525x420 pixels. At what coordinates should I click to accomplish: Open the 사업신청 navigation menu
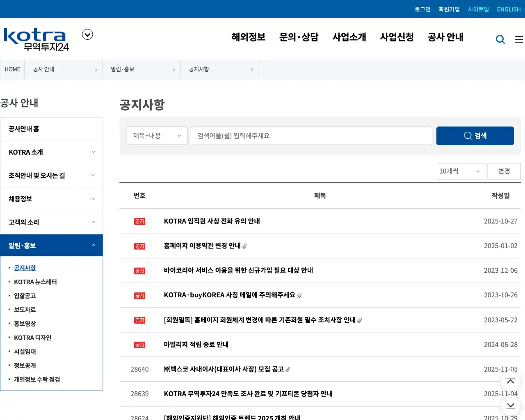(x=396, y=37)
